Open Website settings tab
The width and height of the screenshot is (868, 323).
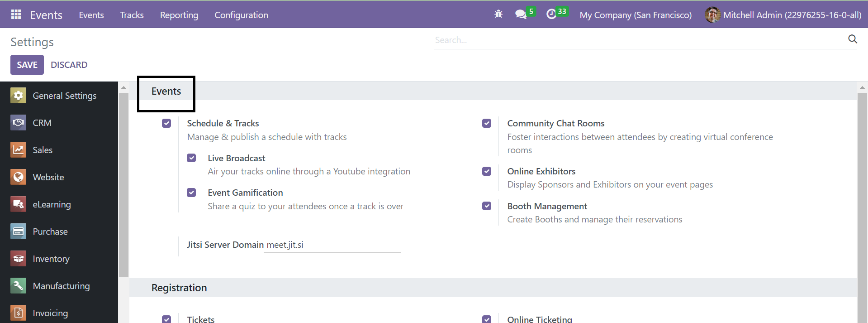tap(48, 177)
